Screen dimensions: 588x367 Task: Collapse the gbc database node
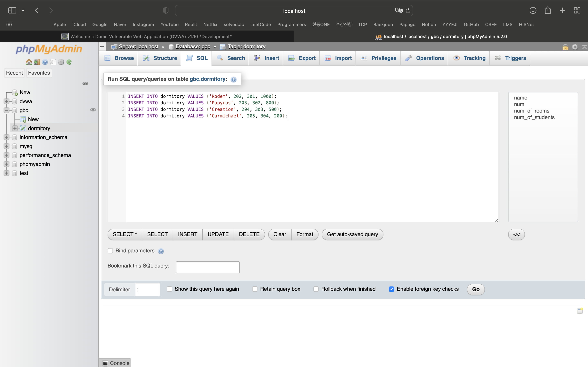[x=7, y=110]
